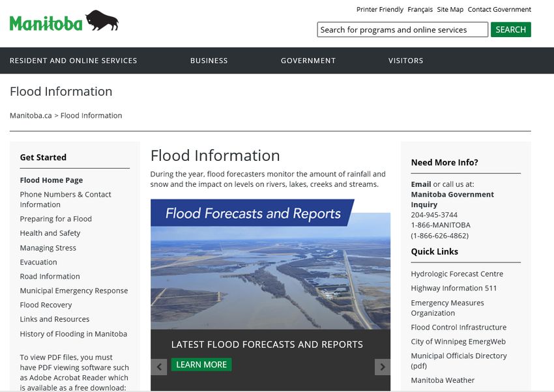The width and height of the screenshot is (554, 392).
Task: Open Managing Stress page
Action: tap(48, 247)
